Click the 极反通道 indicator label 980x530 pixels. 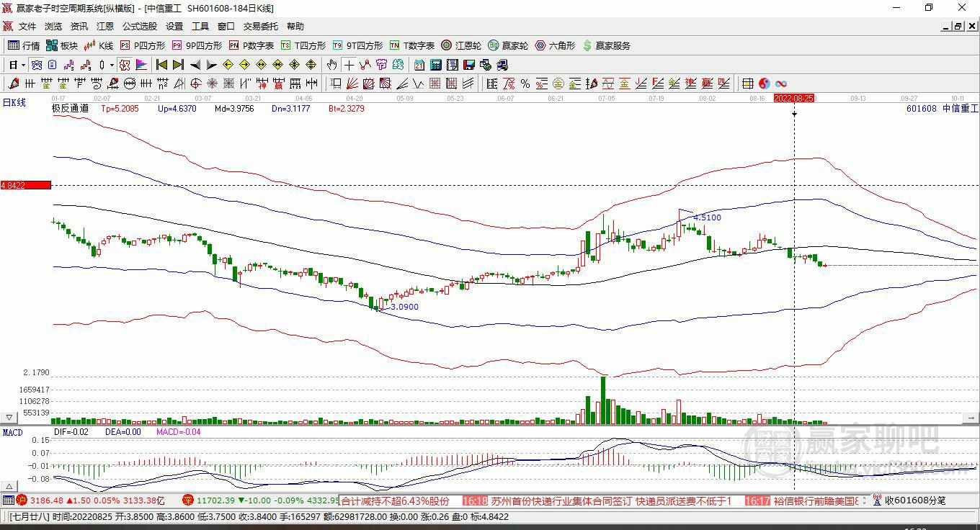(x=70, y=109)
